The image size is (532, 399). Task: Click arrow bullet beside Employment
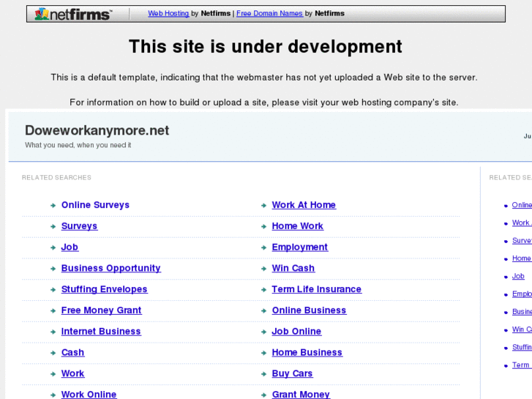263,247
